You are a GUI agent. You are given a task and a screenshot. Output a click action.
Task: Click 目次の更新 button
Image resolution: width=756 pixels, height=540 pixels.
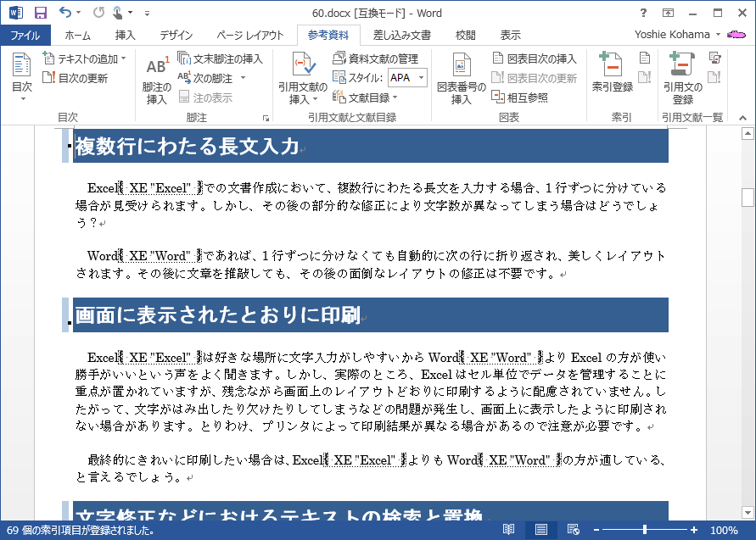(x=76, y=78)
